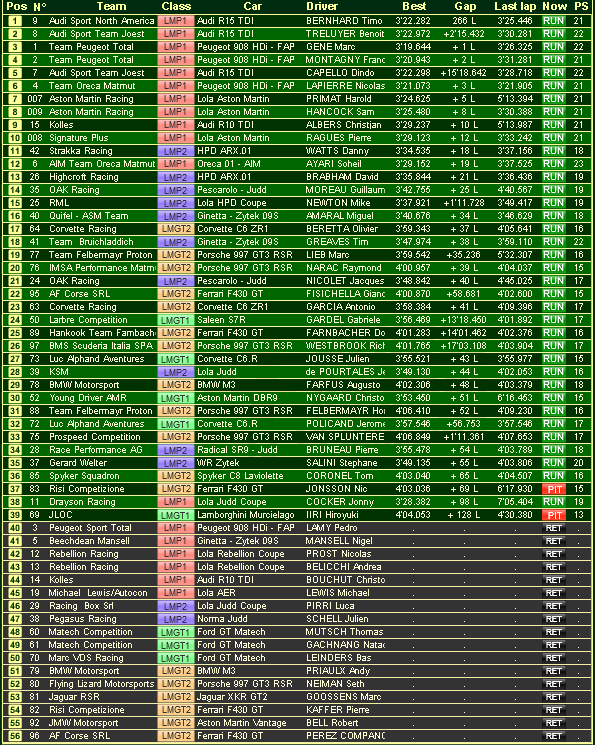Select position 1 number box

coord(15,21)
